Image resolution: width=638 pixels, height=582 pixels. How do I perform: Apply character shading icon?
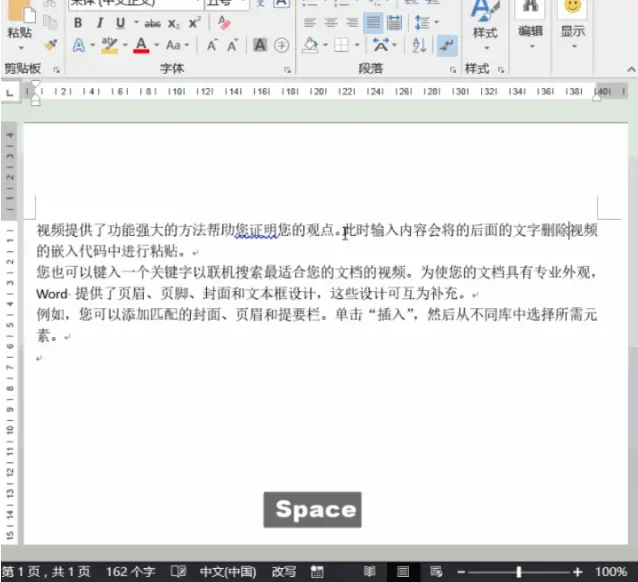coord(260,45)
